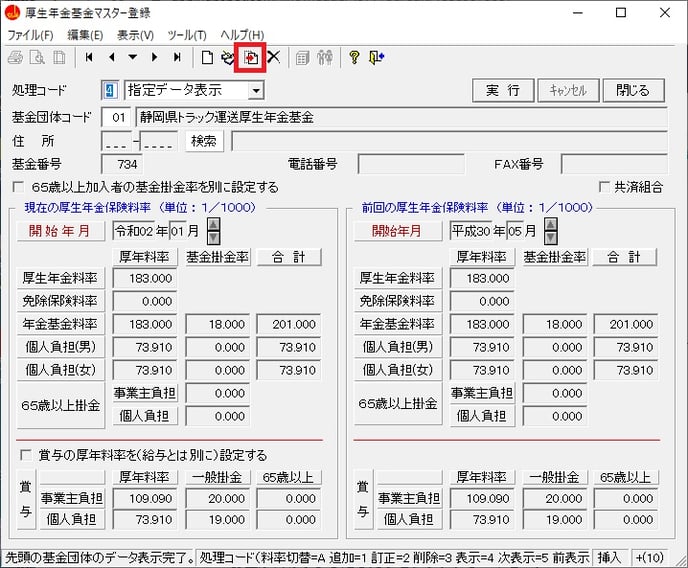688x568 pixels.
Task: Click previous 賞与 事業主負担 一般掛金 20.000
Action: (555, 499)
